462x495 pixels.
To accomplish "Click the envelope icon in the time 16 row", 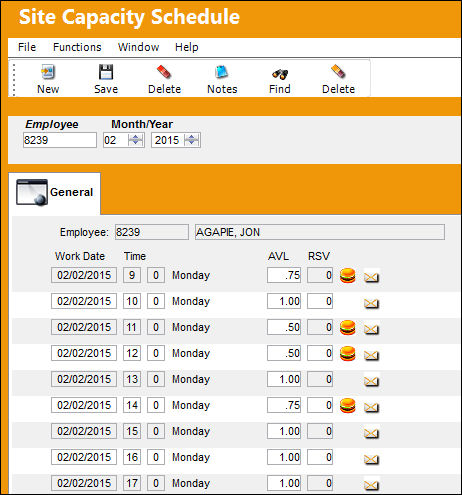I will 371,459.
